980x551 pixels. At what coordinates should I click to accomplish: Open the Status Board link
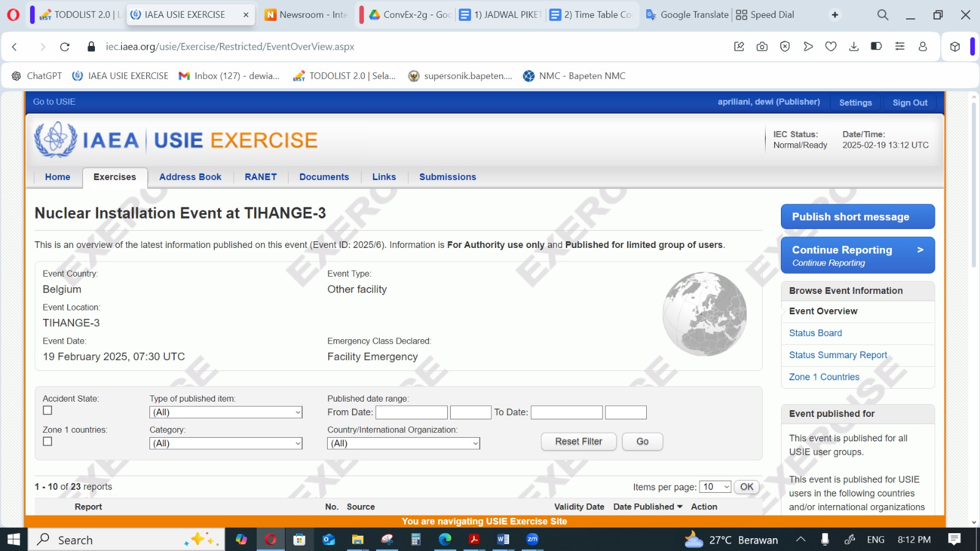click(x=815, y=333)
